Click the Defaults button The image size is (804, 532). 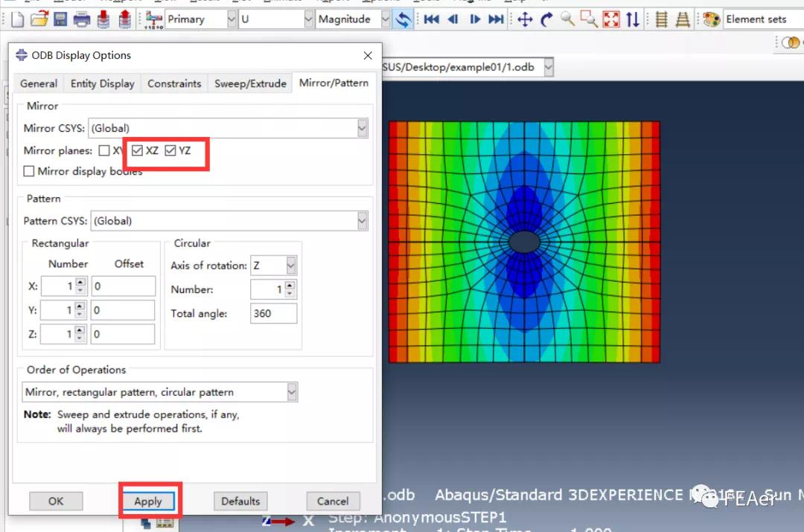click(240, 501)
